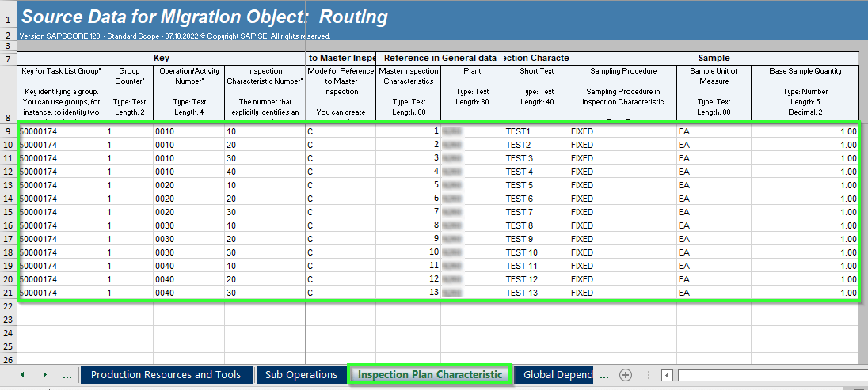Select the Plant column header cell
This screenshot has width=868, height=390.
pos(472,93)
